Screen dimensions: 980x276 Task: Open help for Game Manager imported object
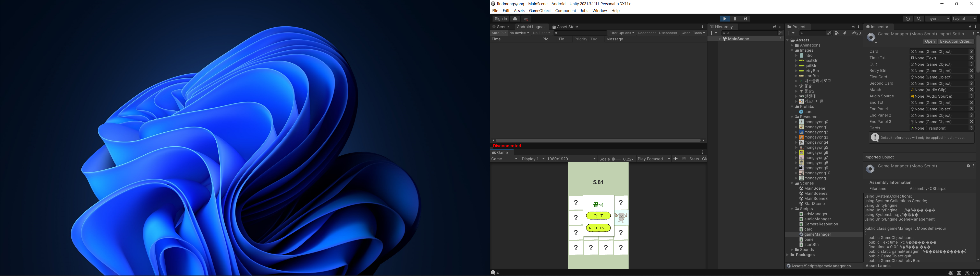pyautogui.click(x=968, y=166)
